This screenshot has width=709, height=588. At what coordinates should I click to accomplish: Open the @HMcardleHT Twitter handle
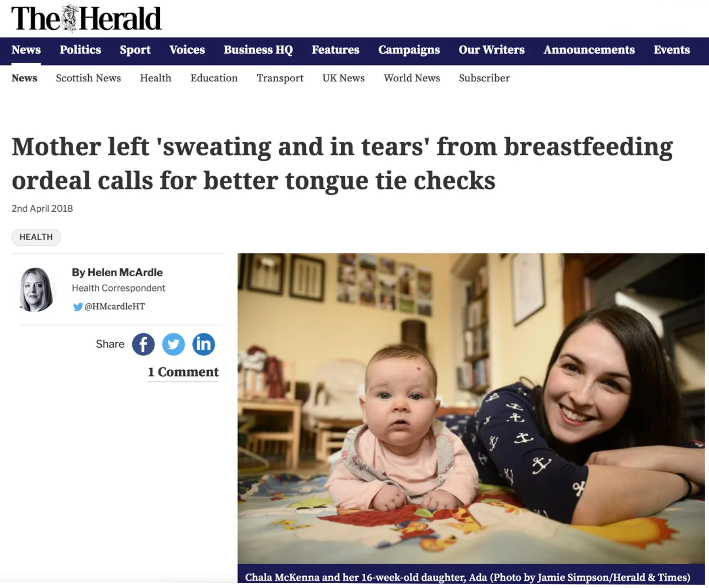[x=114, y=306]
